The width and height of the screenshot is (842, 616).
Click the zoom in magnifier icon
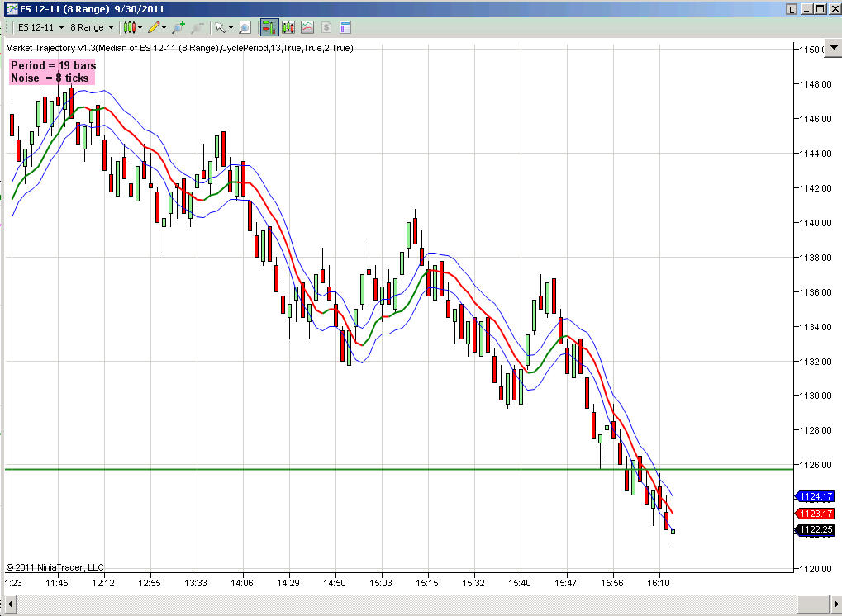tap(178, 27)
